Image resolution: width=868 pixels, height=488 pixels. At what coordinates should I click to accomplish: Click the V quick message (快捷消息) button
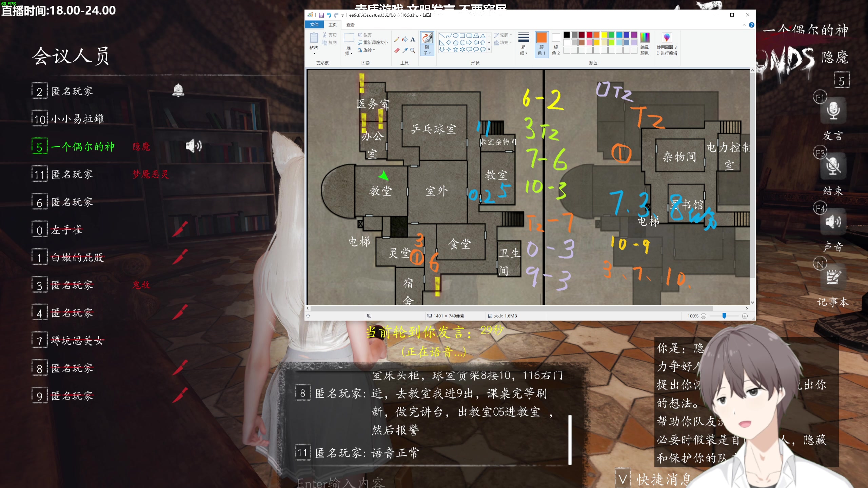[x=623, y=479]
